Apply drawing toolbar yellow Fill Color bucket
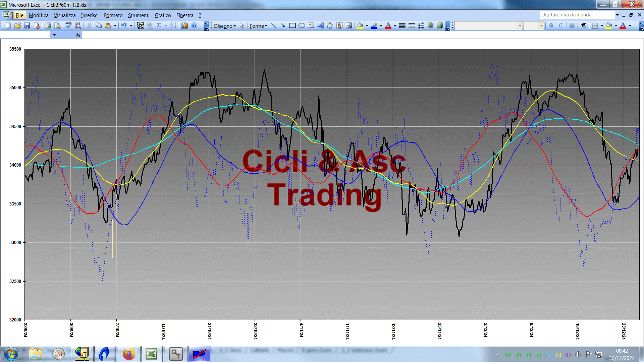The height and width of the screenshot is (362, 644). [360, 25]
